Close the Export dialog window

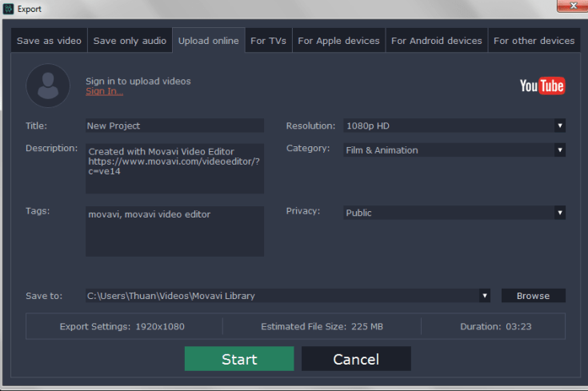(573, 6)
